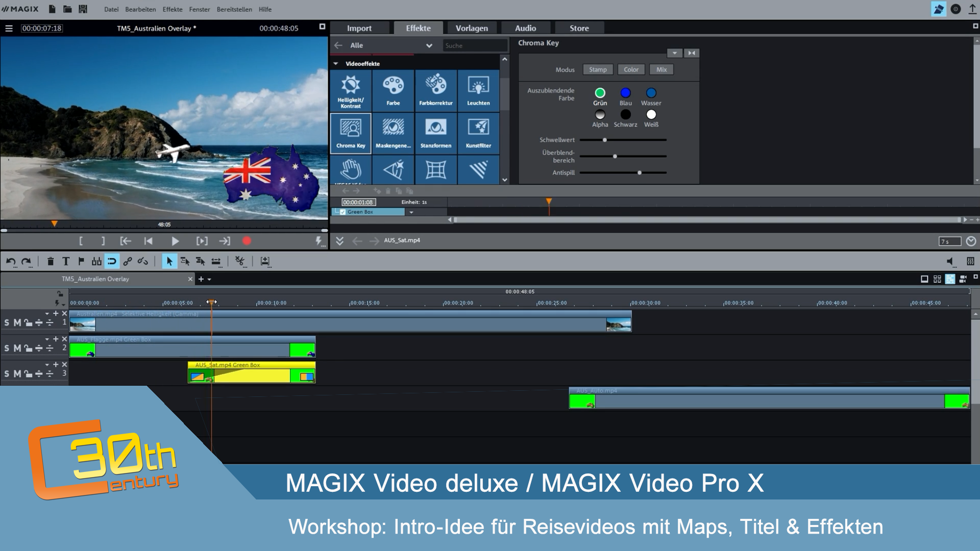Open the Helligkeit/Kontrast video effect

[350, 90]
